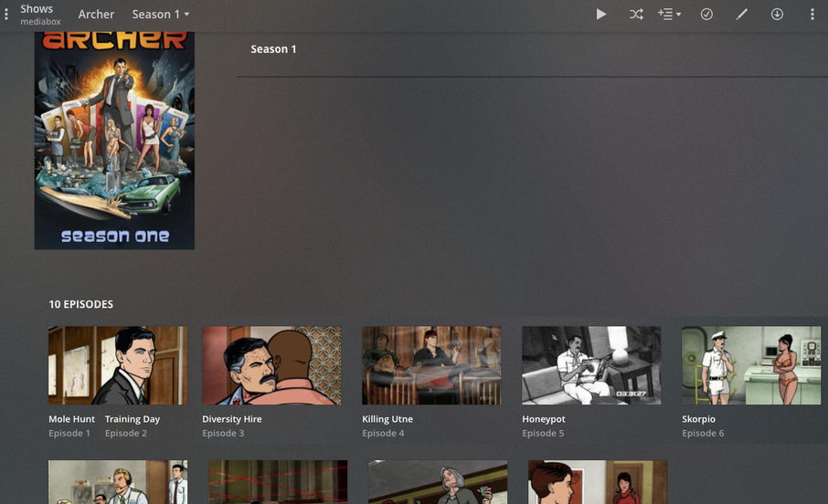The height and width of the screenshot is (504, 828).
Task: Edit season metadata with pencil icon
Action: coord(742,15)
